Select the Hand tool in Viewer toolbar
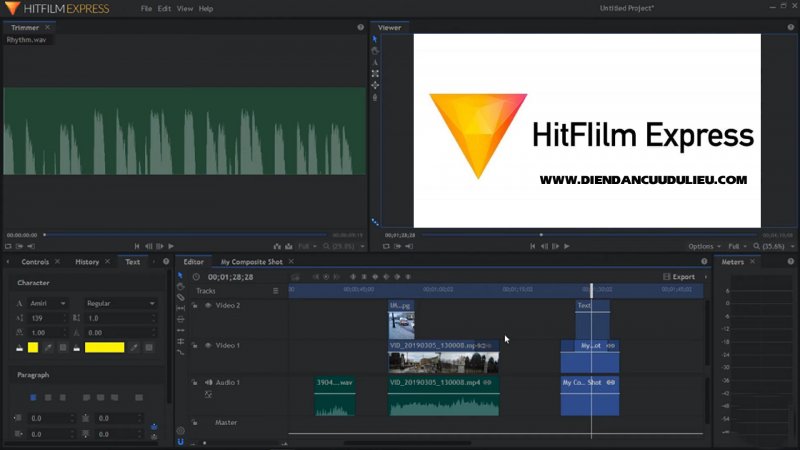This screenshot has height=450, width=800. click(x=375, y=51)
